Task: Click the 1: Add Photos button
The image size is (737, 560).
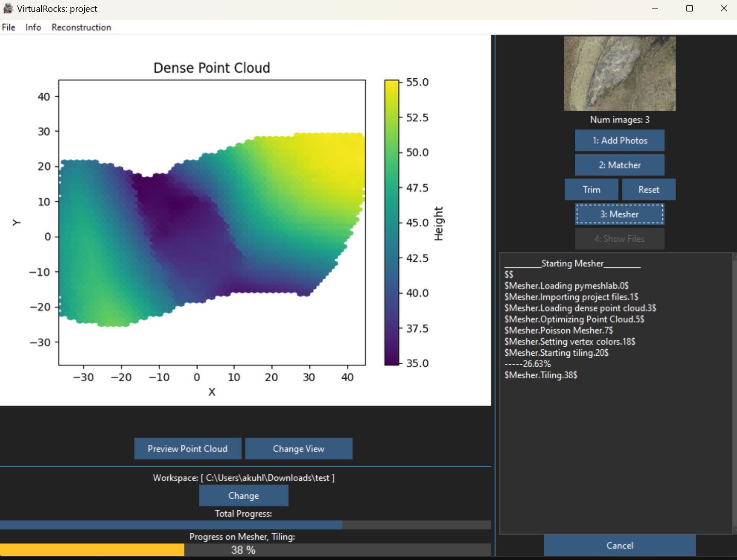Action: tap(620, 140)
